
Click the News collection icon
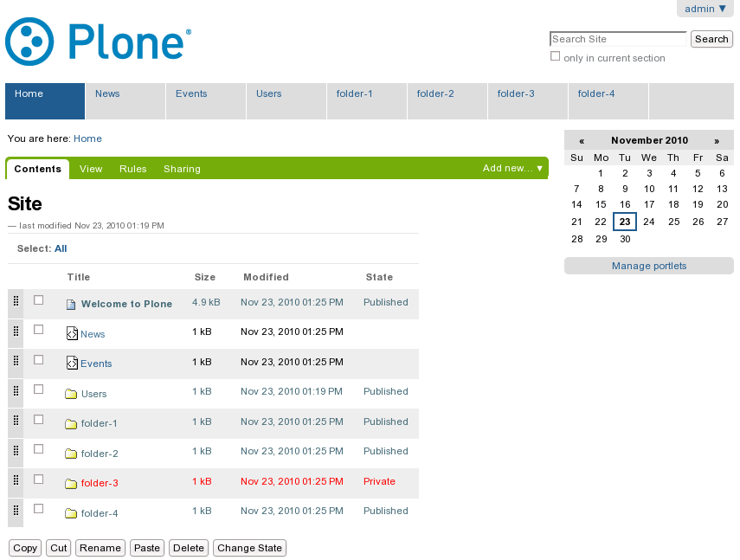tap(73, 334)
